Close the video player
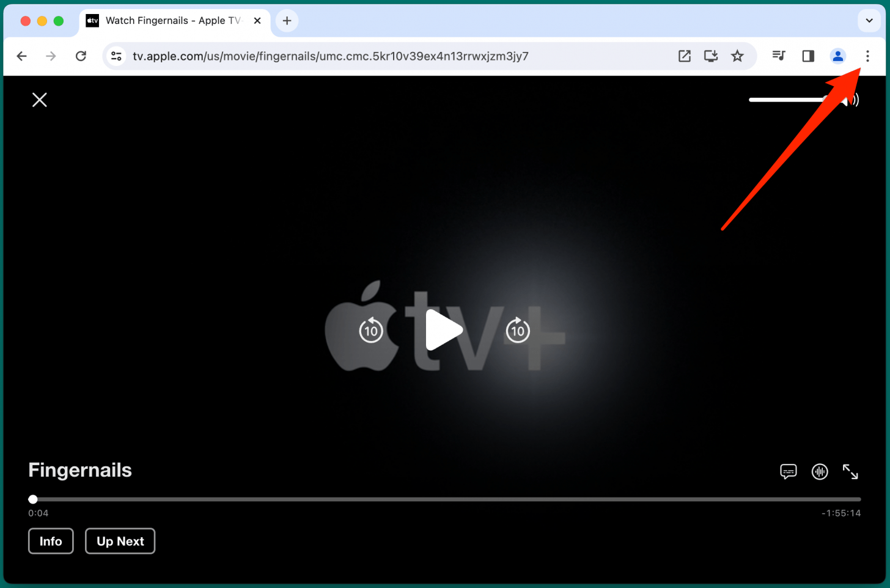Screen dimensions: 890x588 click(x=39, y=99)
